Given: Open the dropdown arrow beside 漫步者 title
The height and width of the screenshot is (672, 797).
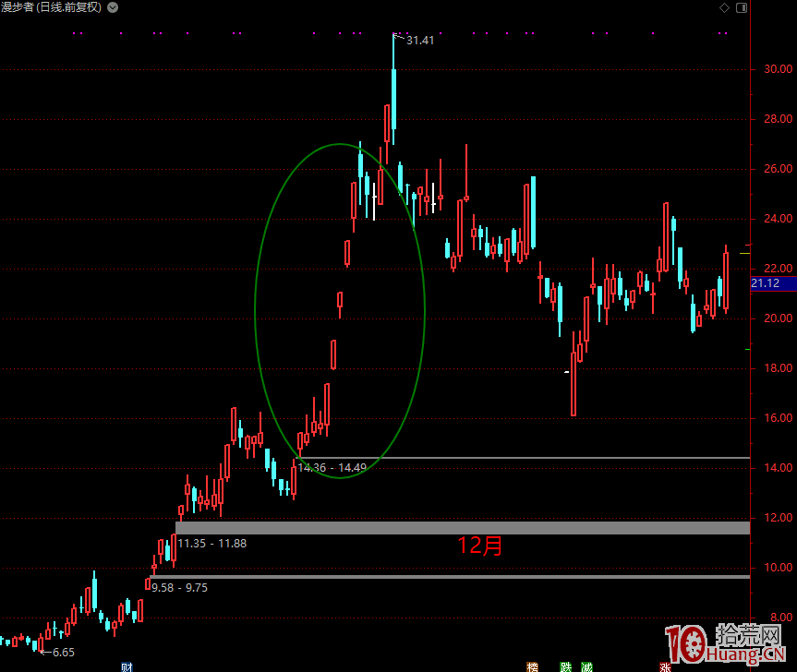Looking at the screenshot, I should coord(113,7).
